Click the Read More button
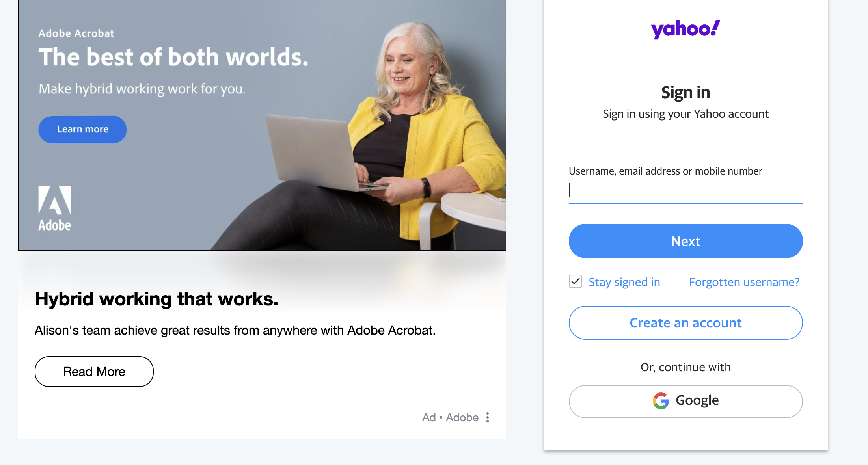Viewport: 868px width, 465px height. tap(94, 372)
